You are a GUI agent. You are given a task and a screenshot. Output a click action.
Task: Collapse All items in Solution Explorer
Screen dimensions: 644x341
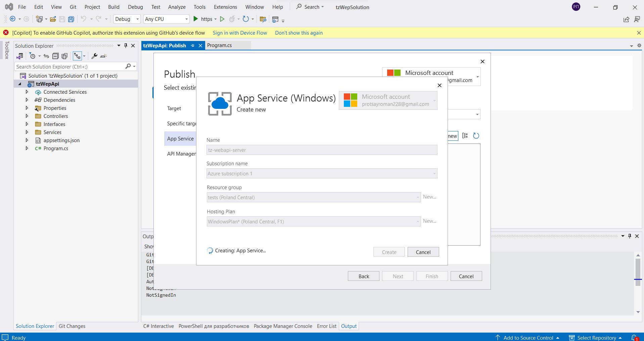pos(55,56)
